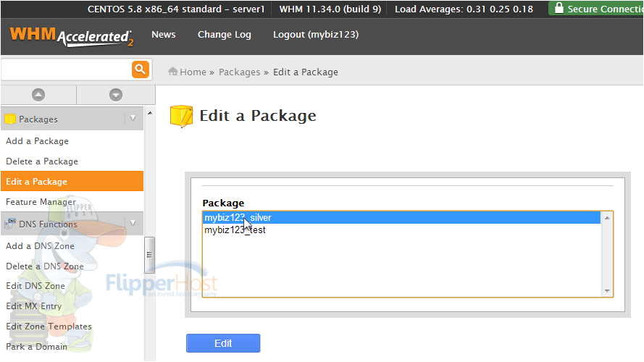644x362 pixels.
Task: Click the yellow Packages box icon
Action: (x=10, y=119)
